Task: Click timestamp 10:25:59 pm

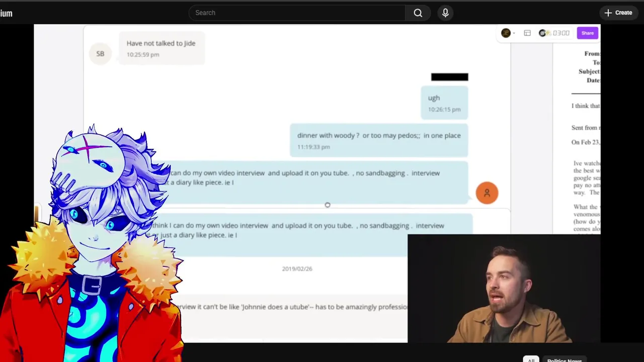Action: (143, 54)
